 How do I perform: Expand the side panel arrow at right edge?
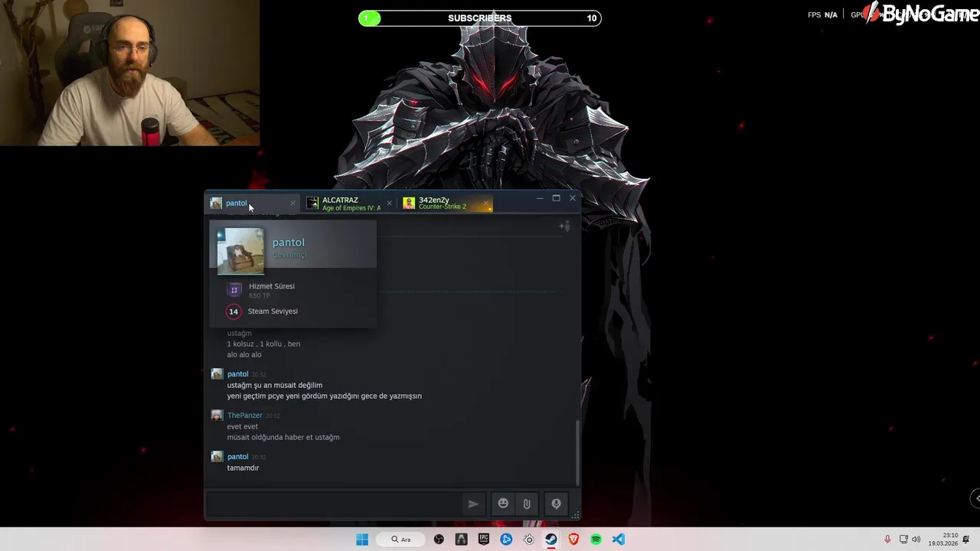976,498
